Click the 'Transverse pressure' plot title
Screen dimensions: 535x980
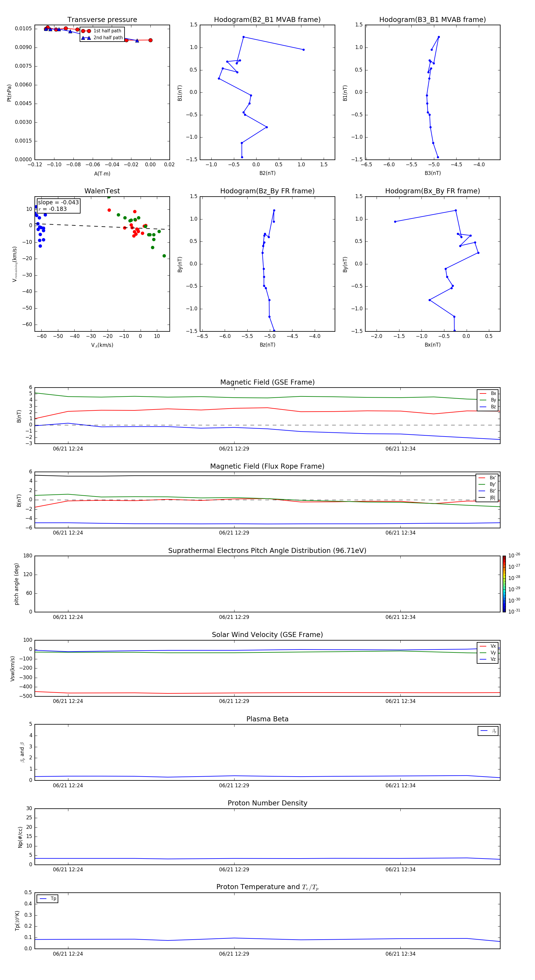click(102, 20)
